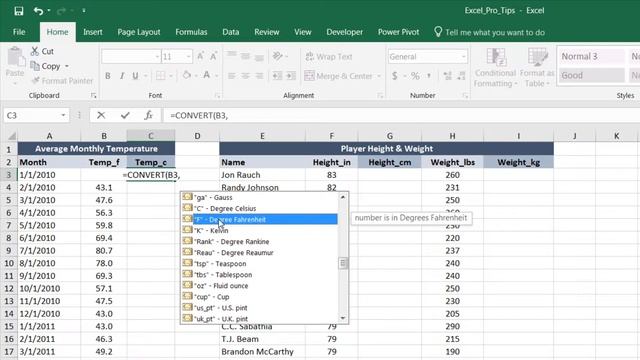640x360 pixels.
Task: Choose "tsp" - Teaspoon option
Action: click(260, 263)
